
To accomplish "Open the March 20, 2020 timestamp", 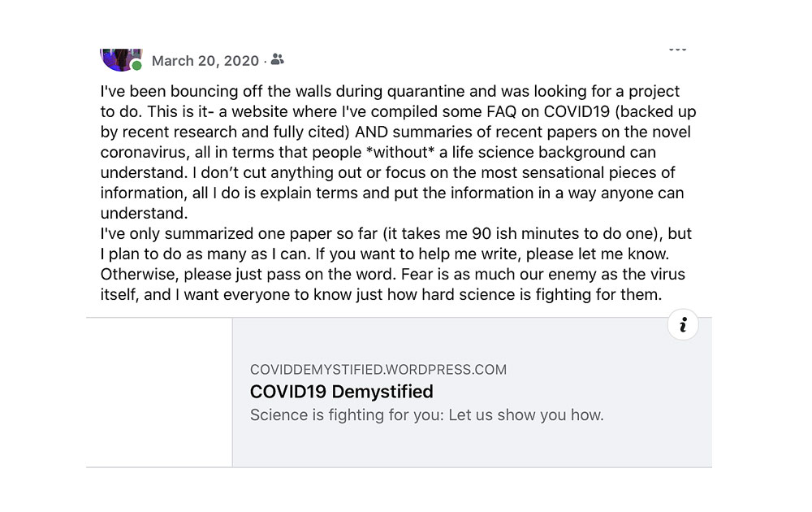I will [x=205, y=61].
